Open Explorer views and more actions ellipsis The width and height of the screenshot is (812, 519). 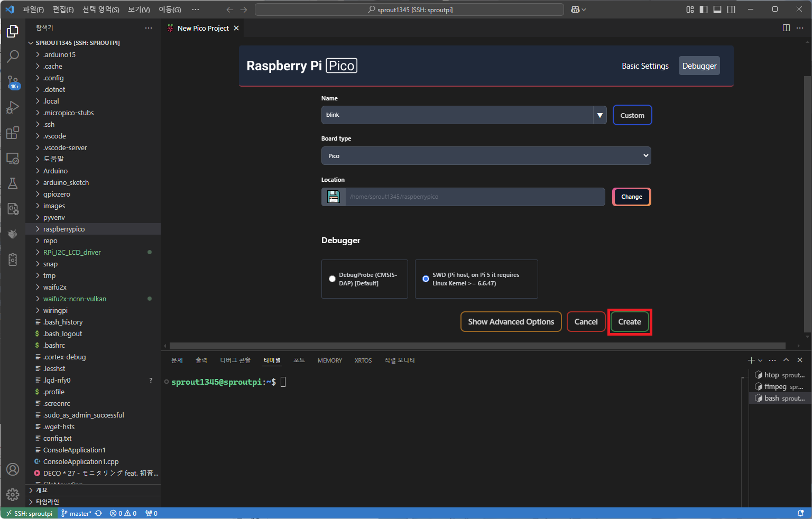click(149, 28)
